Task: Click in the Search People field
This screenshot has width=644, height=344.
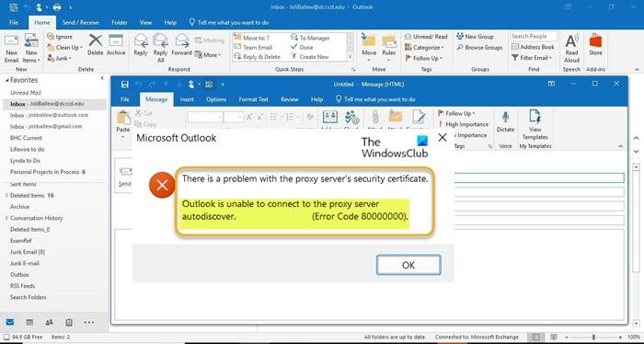Action: (x=534, y=36)
